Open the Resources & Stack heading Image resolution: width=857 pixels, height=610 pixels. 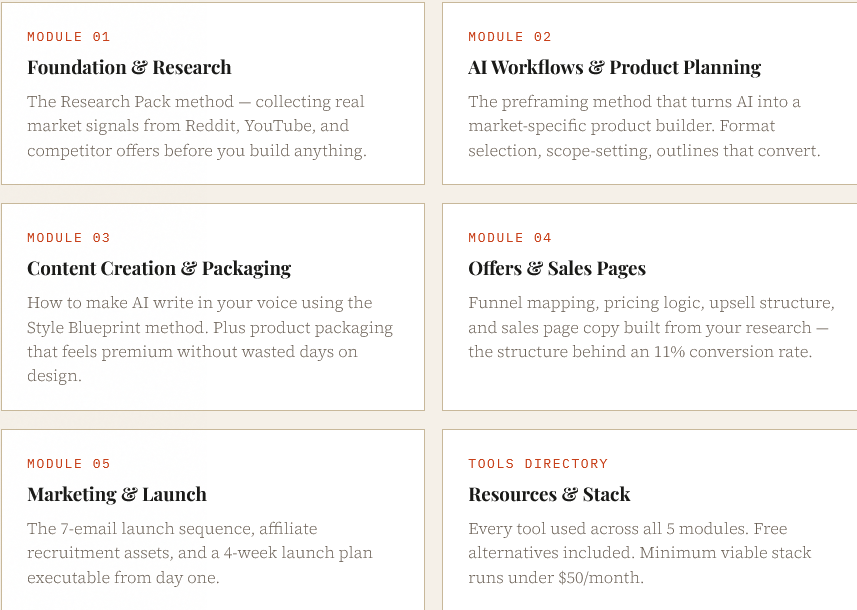click(549, 495)
